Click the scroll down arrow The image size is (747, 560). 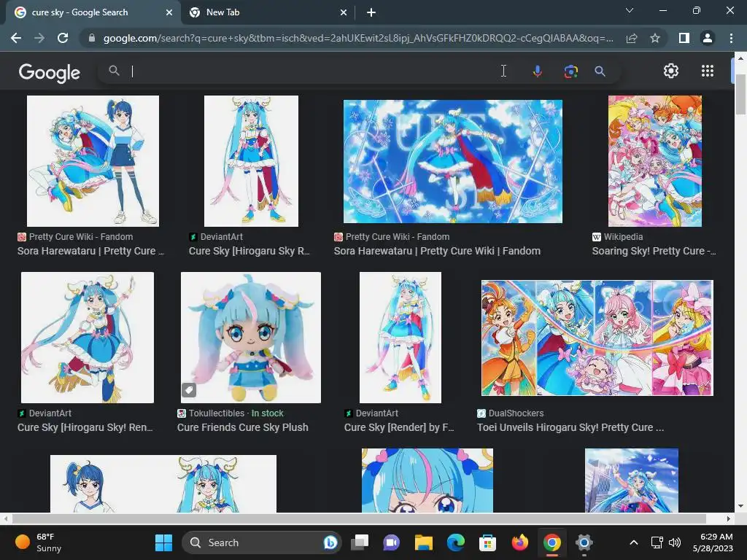740,506
